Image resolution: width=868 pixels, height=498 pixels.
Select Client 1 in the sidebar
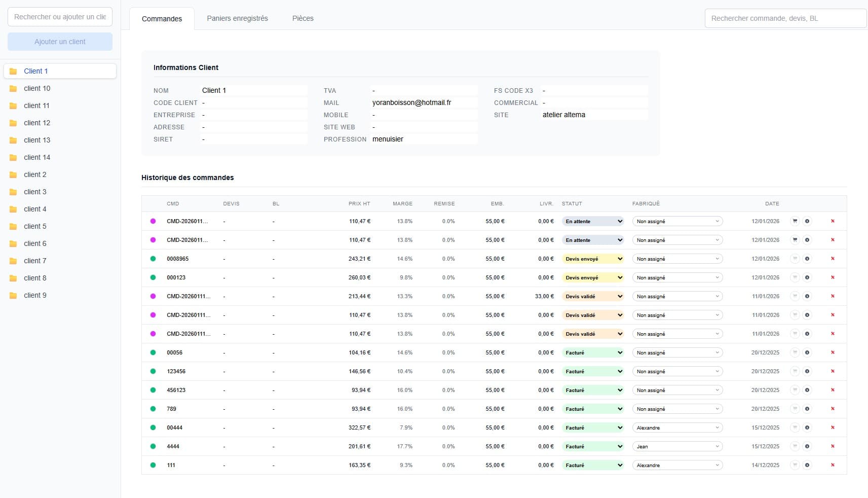(x=60, y=71)
